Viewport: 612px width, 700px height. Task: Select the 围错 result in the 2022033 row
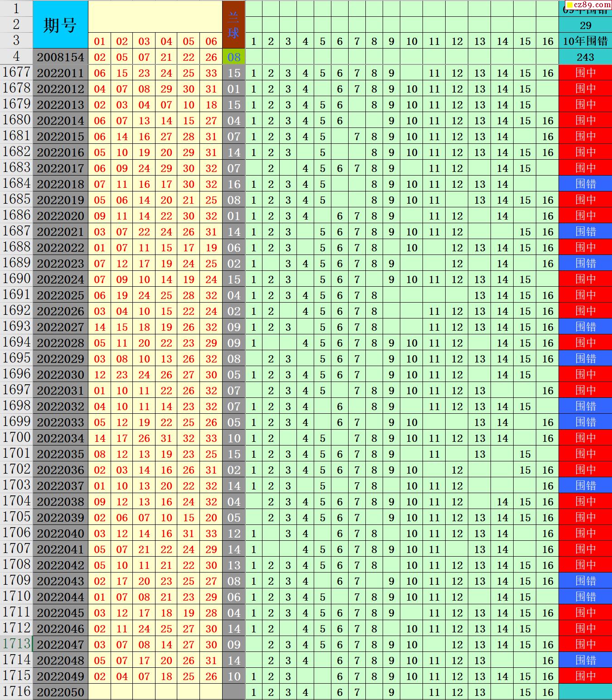click(585, 422)
